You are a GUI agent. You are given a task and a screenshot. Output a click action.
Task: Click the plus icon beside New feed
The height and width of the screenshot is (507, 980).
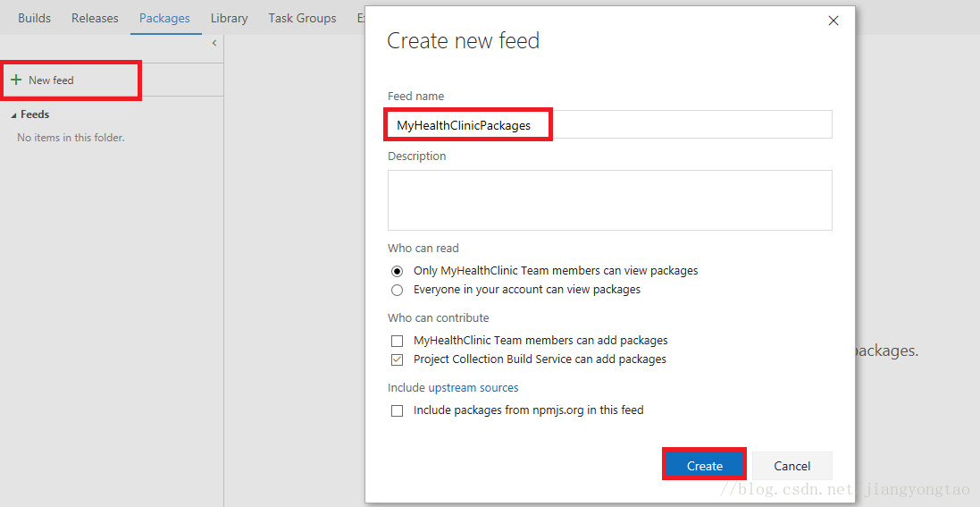tap(16, 80)
